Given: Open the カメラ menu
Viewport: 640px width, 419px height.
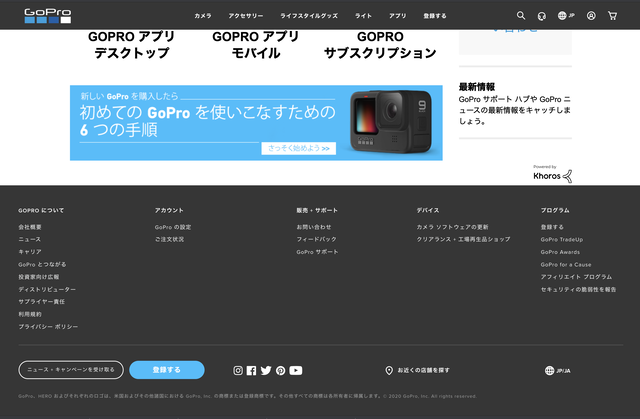Looking at the screenshot, I should (x=203, y=16).
